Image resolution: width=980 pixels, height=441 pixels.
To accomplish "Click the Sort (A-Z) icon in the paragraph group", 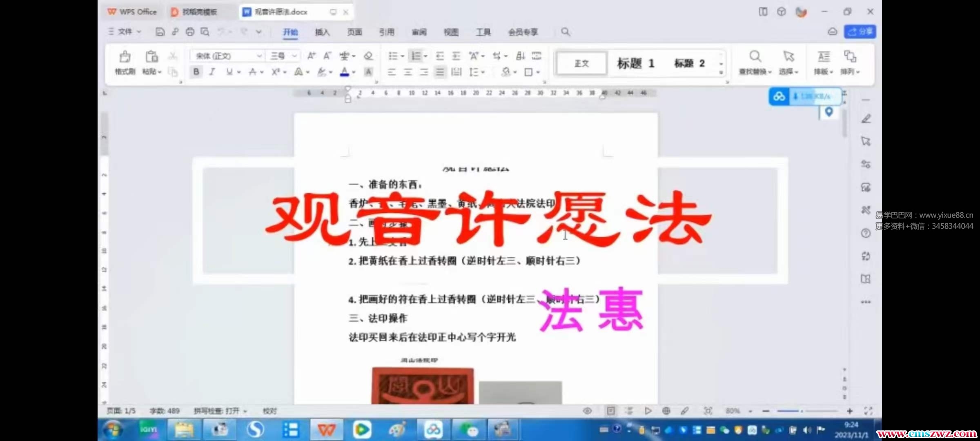I will (x=520, y=56).
